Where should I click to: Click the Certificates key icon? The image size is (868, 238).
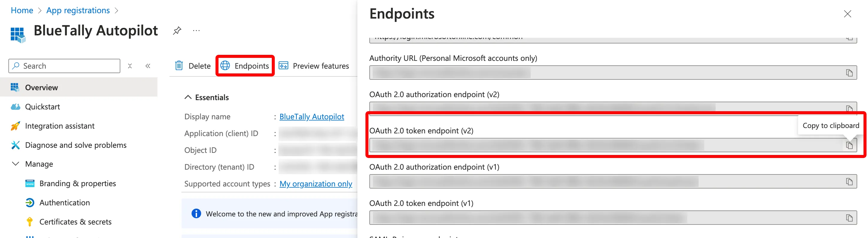30,222
